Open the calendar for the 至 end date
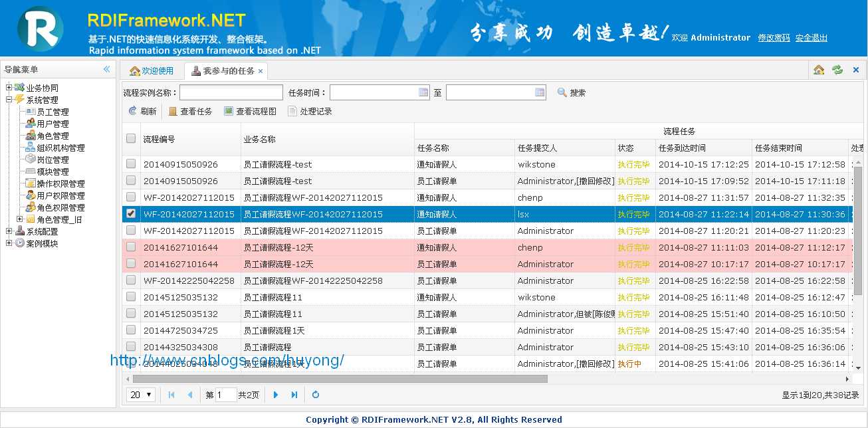This screenshot has width=868, height=428. [x=540, y=92]
